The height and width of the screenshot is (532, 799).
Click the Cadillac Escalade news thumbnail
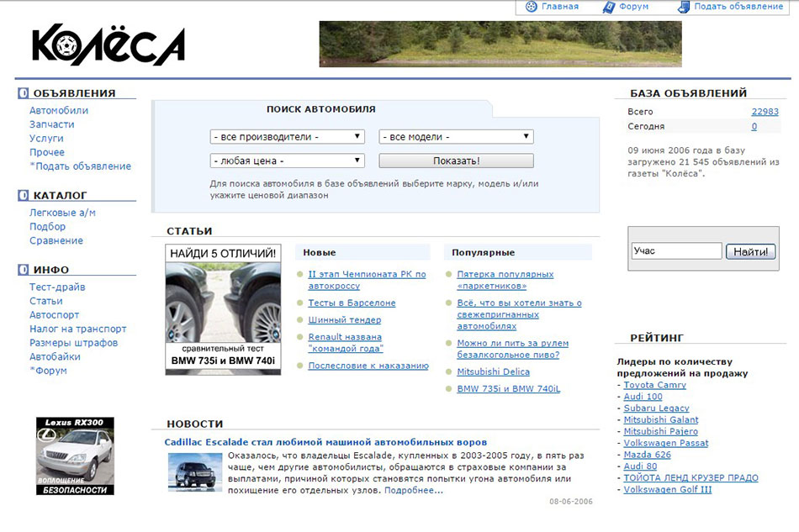(195, 473)
